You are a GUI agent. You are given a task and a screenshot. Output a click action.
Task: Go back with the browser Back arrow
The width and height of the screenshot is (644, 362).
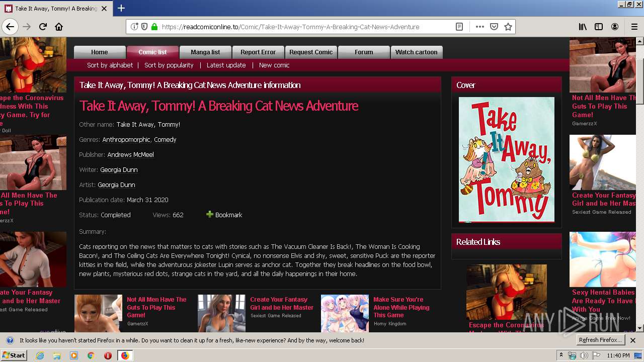point(10,27)
